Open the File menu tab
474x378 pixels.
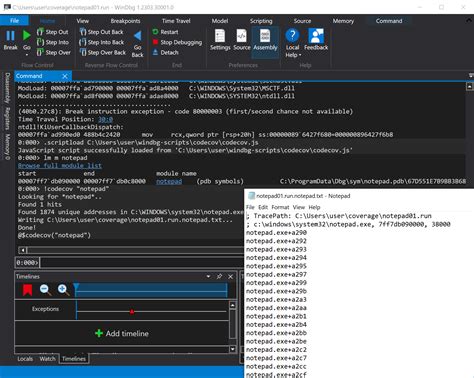(x=14, y=21)
